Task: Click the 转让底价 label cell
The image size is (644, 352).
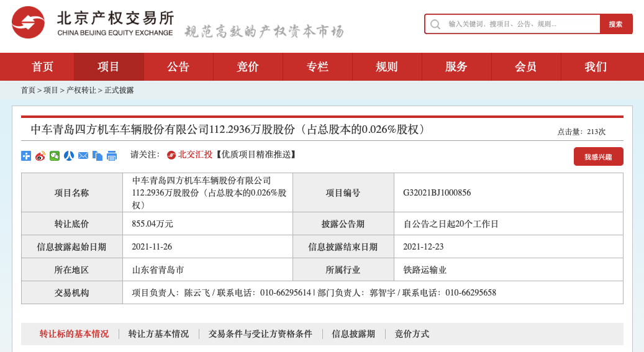Action: point(72,224)
